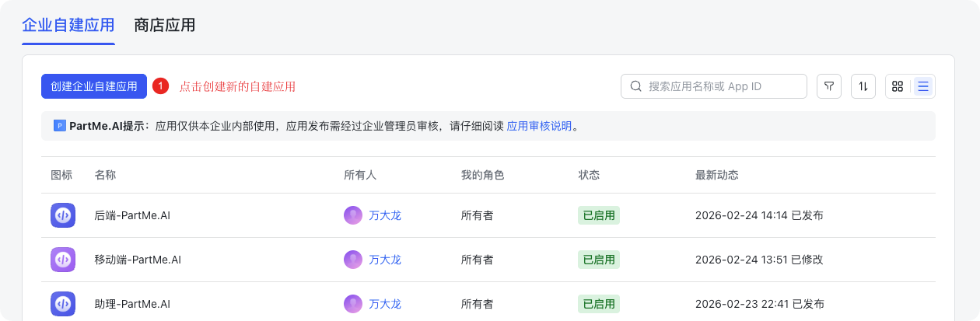Click the 状态 column header
The image size is (980, 321).
589,175
